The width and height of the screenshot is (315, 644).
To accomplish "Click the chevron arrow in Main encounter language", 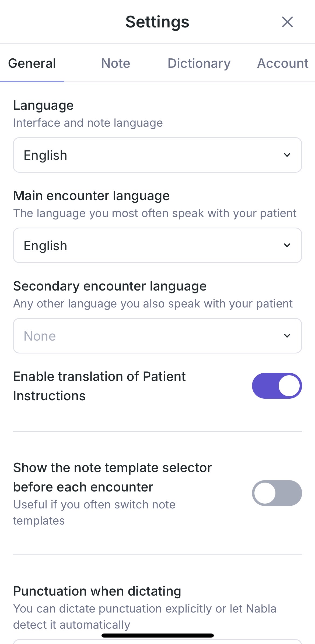I will coord(287,245).
